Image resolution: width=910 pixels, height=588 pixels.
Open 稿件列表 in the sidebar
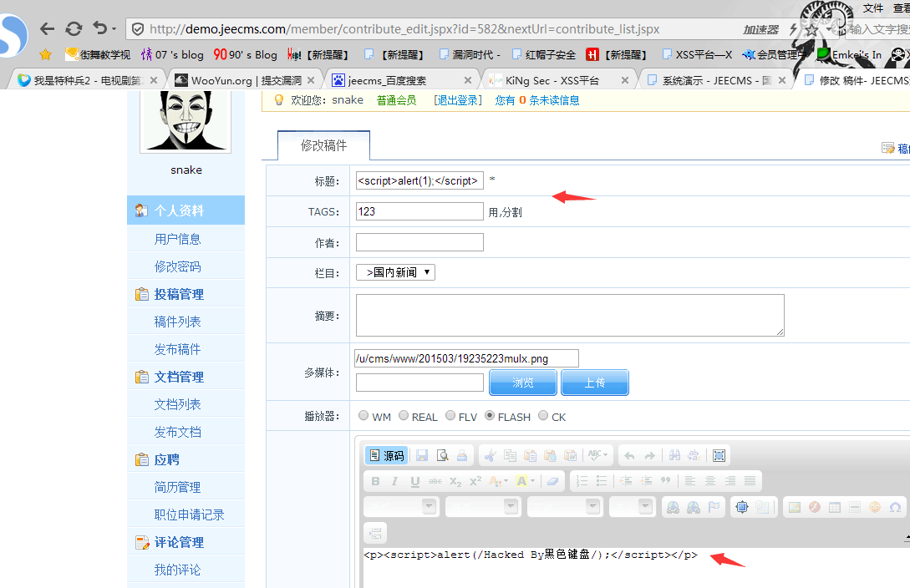click(x=178, y=322)
